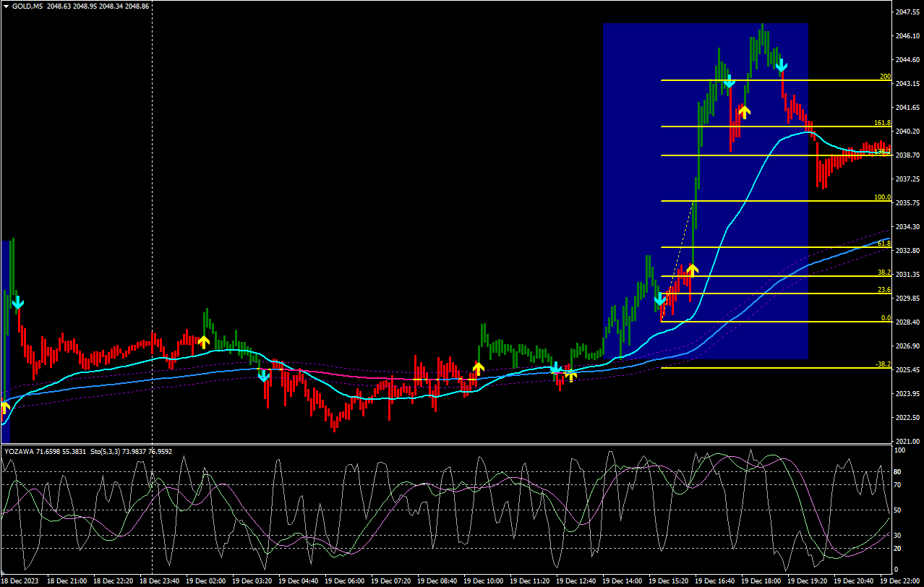Click the small triangle beside GOLD,M5 title
The height and width of the screenshot is (587, 924).
tap(6, 6)
